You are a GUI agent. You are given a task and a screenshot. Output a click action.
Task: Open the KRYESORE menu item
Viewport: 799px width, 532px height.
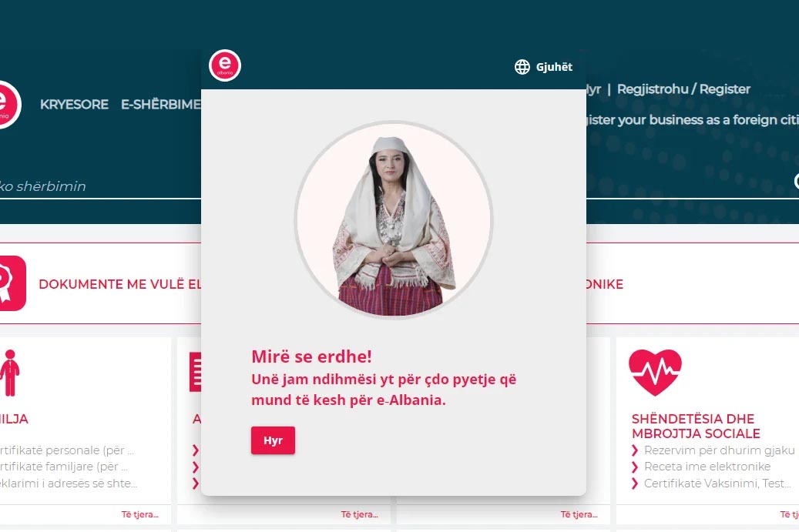[75, 105]
